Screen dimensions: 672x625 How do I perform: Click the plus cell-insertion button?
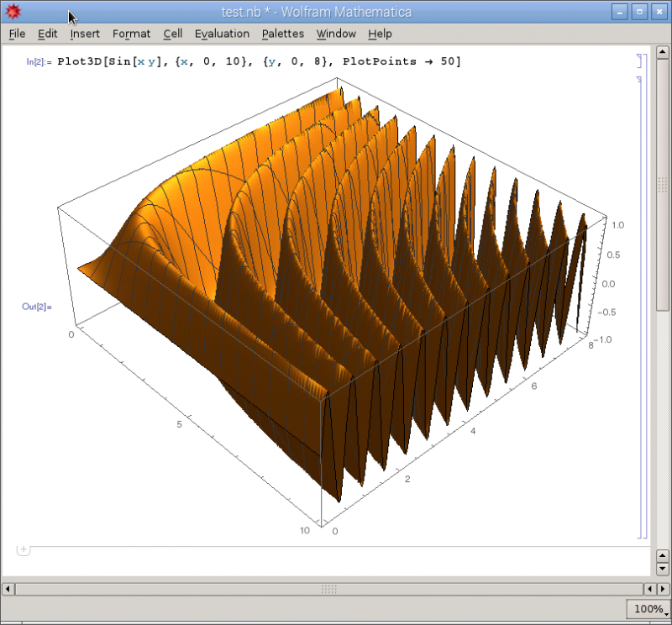coord(24,549)
